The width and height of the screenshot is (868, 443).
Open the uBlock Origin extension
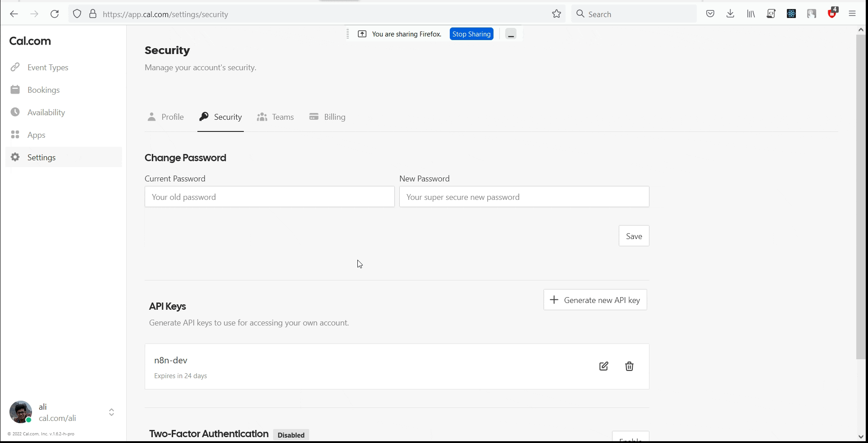(832, 14)
